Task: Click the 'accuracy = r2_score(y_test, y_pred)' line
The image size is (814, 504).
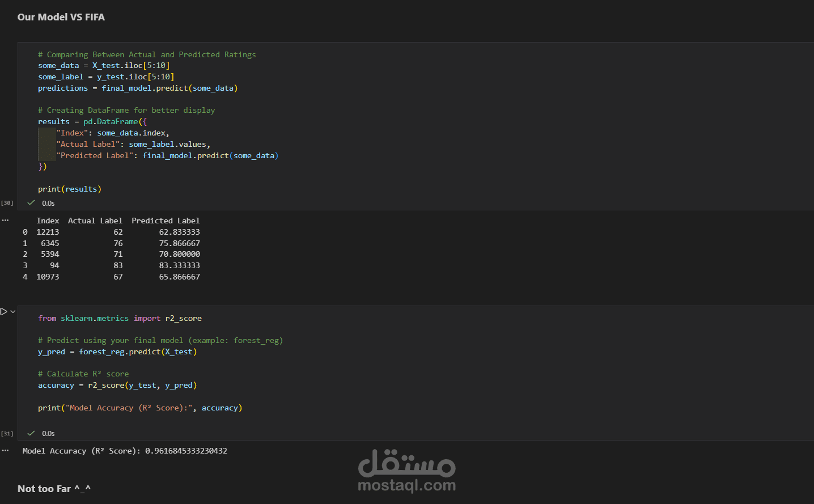Action: tap(117, 386)
